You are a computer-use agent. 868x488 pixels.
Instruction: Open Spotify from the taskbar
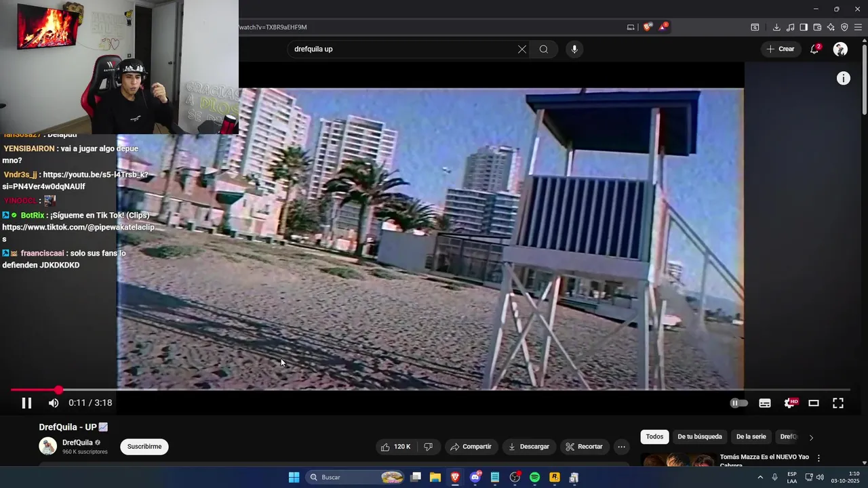tap(534, 477)
